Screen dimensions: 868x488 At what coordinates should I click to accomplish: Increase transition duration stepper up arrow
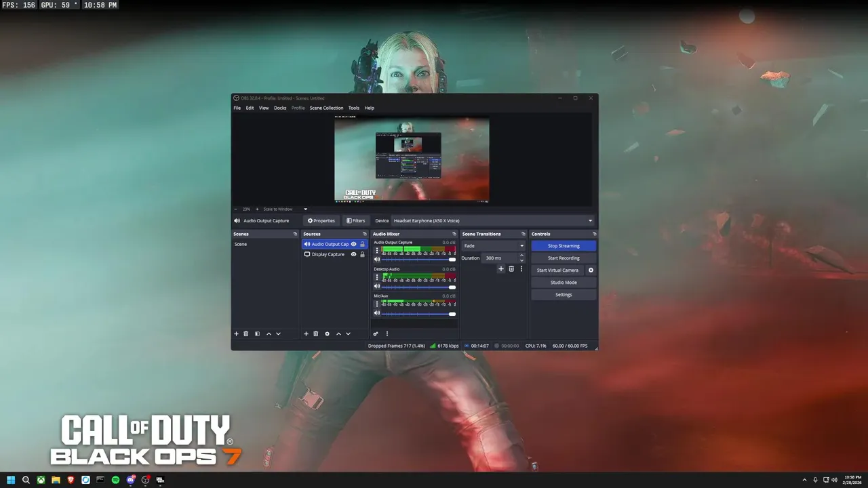[521, 256]
